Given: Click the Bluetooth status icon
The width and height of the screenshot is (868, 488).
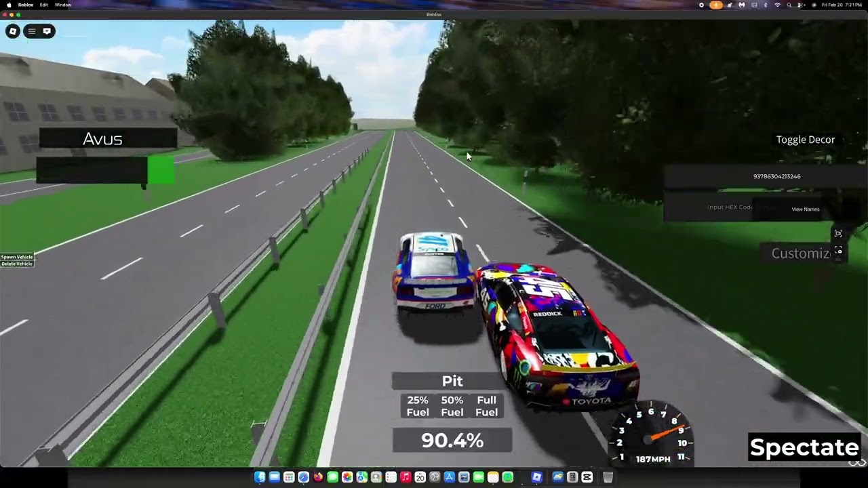Looking at the screenshot, I should pyautogui.click(x=766, y=5).
